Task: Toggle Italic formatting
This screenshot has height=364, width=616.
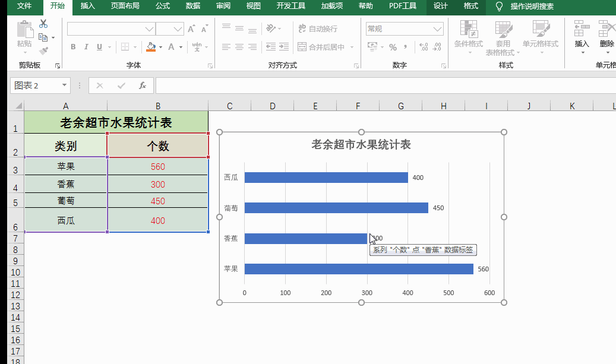Action: (86, 47)
